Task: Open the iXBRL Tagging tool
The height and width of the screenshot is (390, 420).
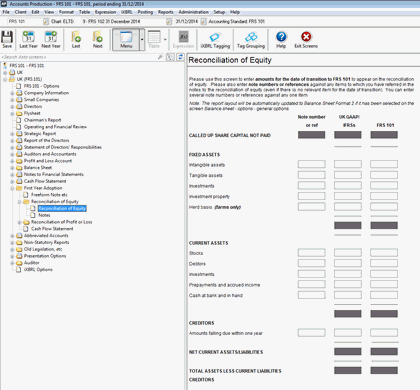Action: pos(215,40)
